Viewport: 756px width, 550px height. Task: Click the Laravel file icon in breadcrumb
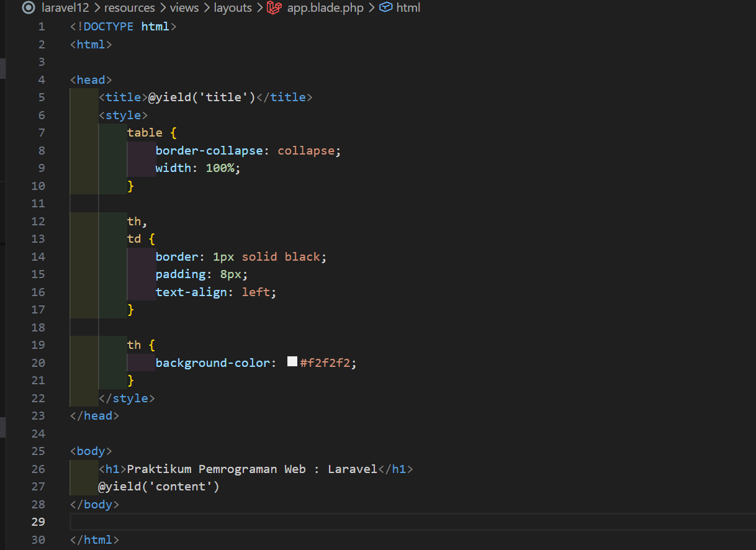(274, 8)
